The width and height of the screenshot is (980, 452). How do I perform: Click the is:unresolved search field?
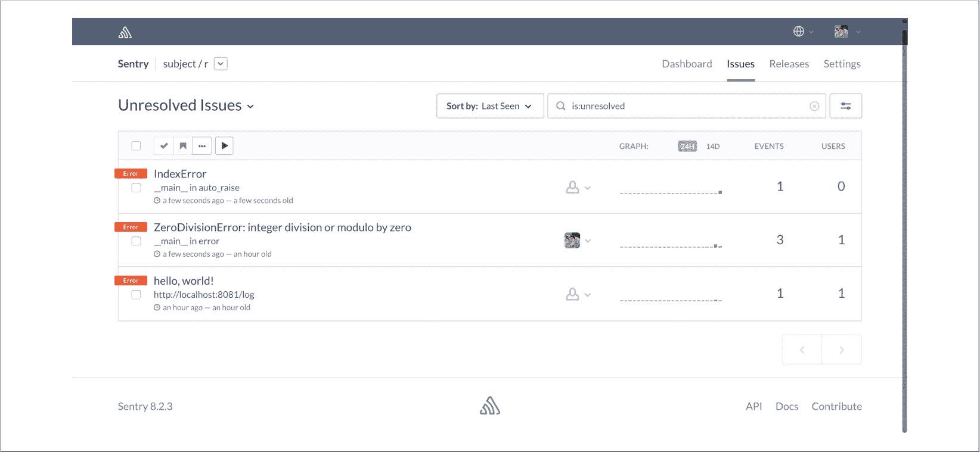pos(686,106)
